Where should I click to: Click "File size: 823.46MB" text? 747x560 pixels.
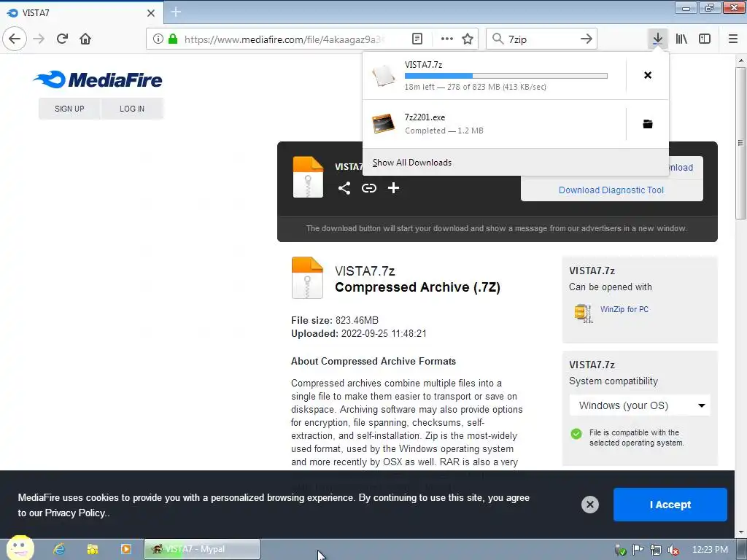point(334,320)
